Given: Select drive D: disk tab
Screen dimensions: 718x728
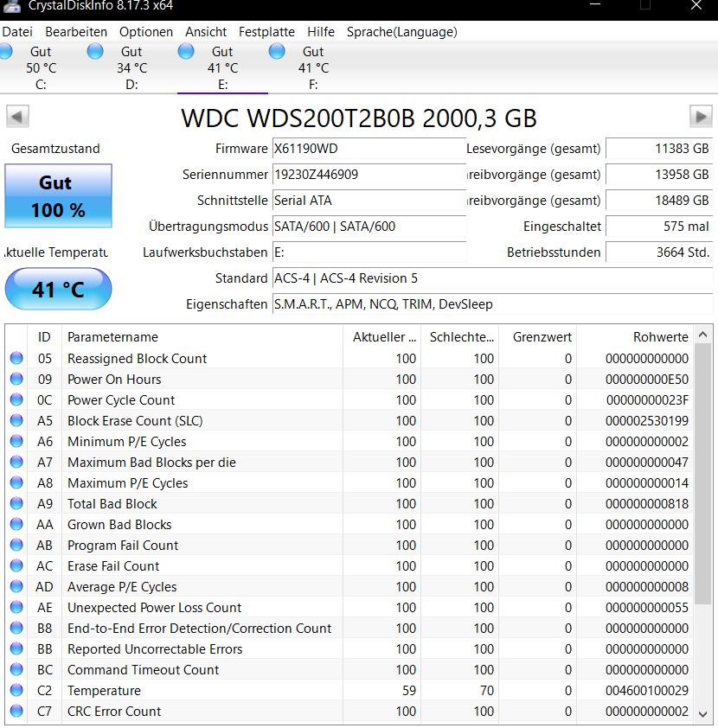Looking at the screenshot, I should point(131,67).
